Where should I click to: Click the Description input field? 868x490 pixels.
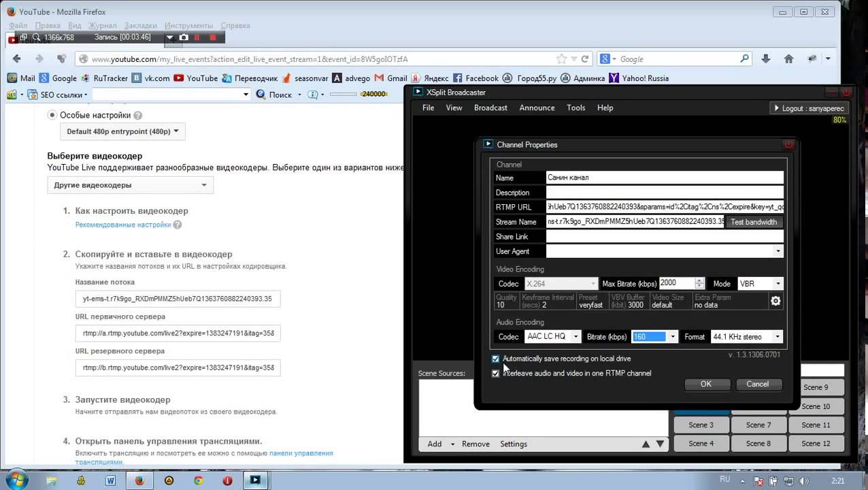tap(665, 193)
